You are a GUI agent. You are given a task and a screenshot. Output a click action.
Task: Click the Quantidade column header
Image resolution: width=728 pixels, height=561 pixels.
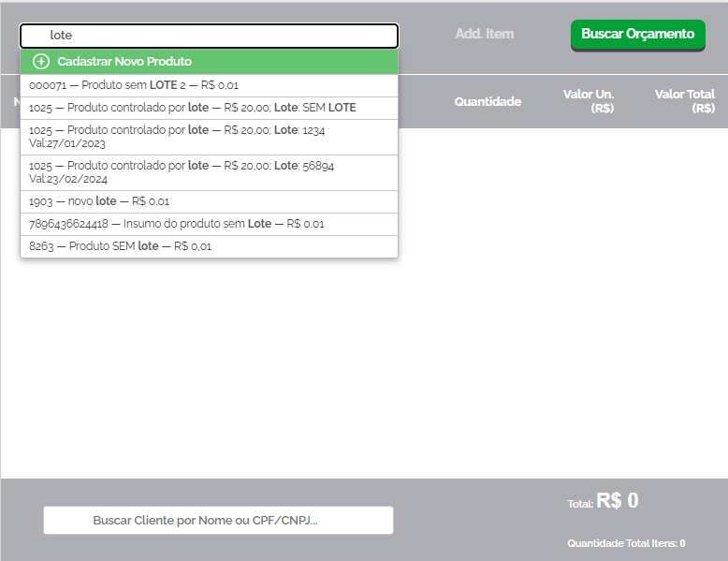(488, 101)
